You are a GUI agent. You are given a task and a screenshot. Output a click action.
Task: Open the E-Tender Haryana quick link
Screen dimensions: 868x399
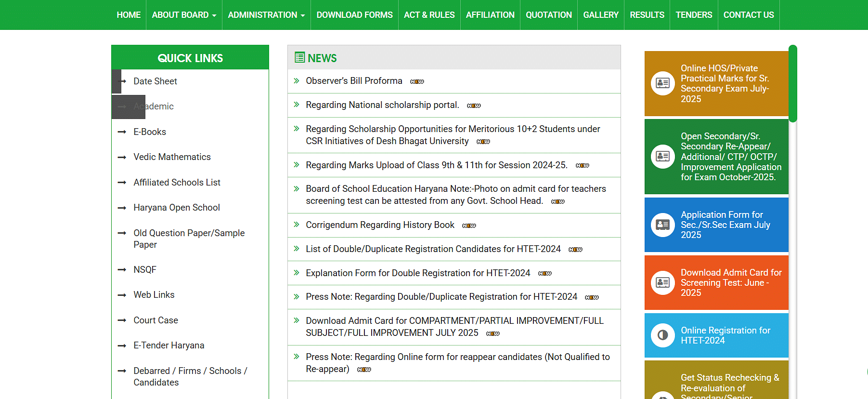168,346
